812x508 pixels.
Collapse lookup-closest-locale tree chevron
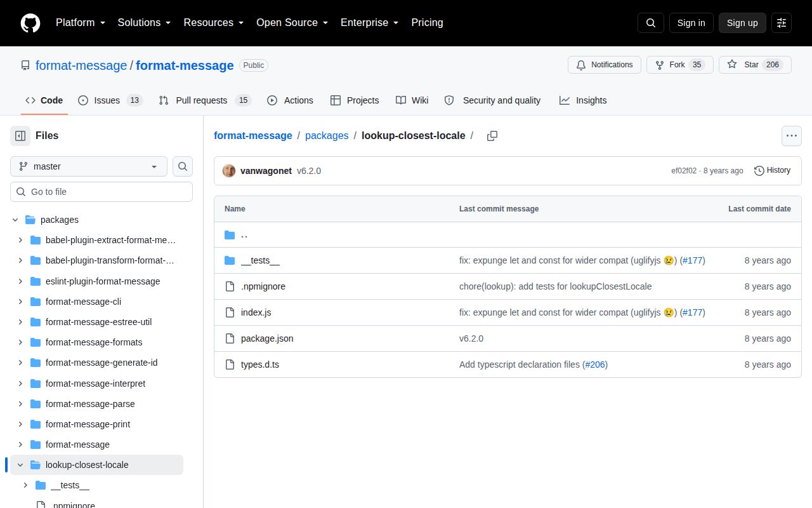[x=20, y=465]
